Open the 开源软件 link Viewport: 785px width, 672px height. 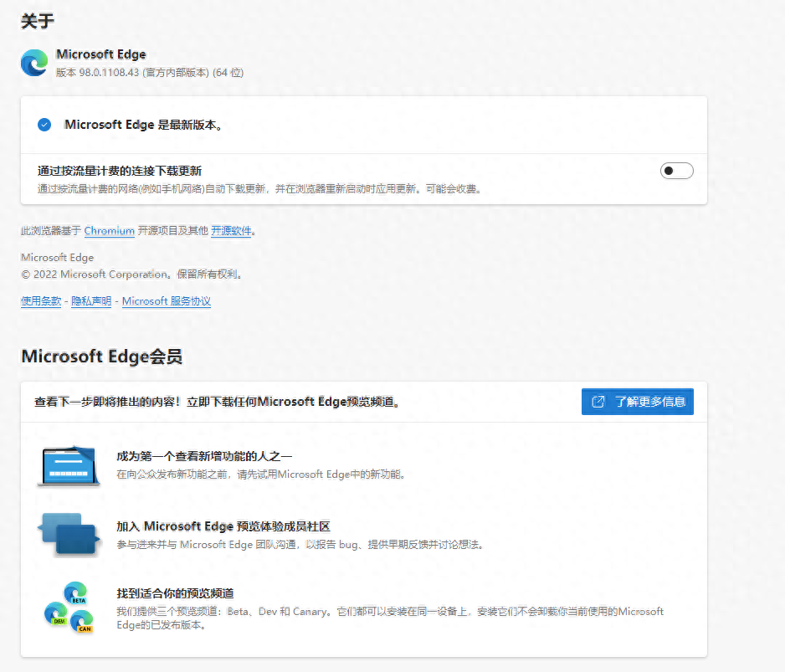pyautogui.click(x=230, y=231)
